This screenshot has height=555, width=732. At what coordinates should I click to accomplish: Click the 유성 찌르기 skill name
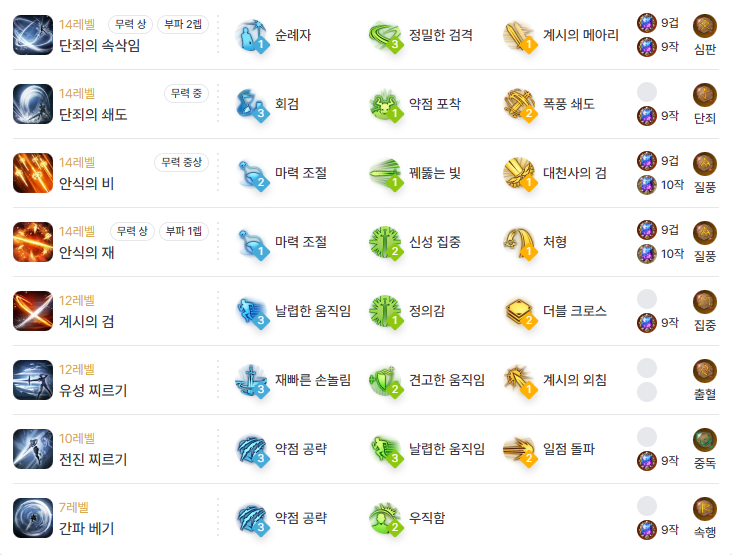tap(93, 390)
